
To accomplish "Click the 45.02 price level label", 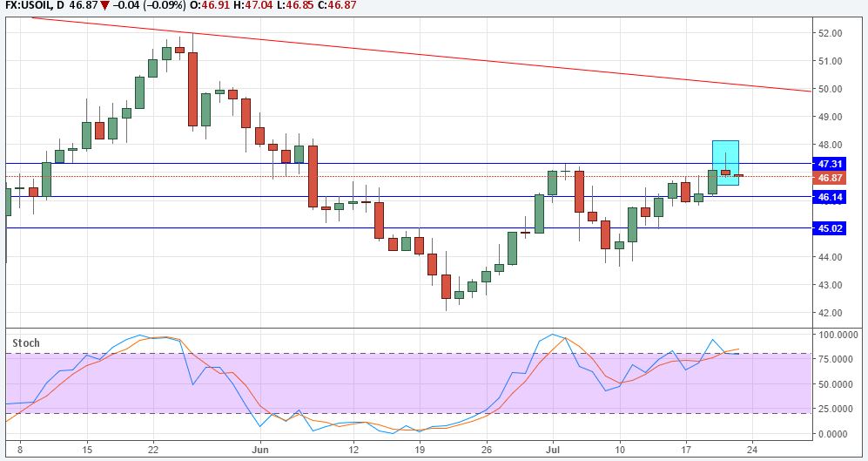I will (829, 228).
